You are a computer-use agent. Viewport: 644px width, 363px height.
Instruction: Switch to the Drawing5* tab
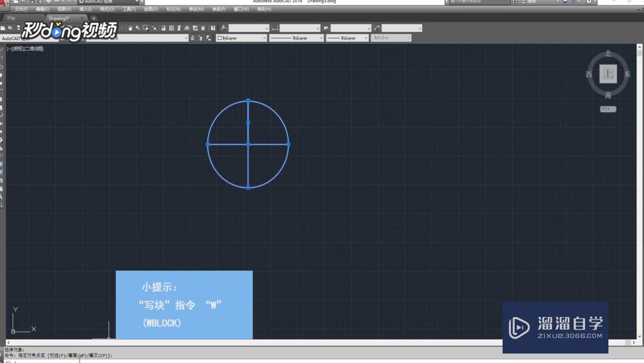[x=59, y=18]
